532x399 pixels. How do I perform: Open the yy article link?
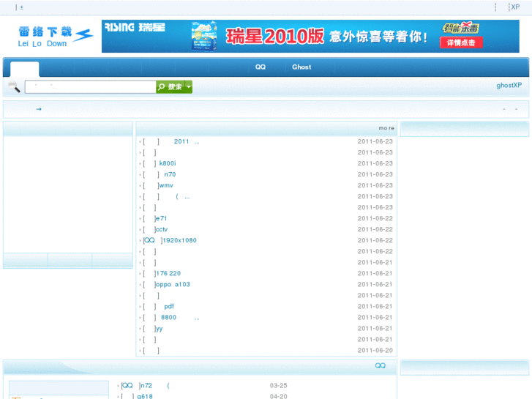[159, 329]
